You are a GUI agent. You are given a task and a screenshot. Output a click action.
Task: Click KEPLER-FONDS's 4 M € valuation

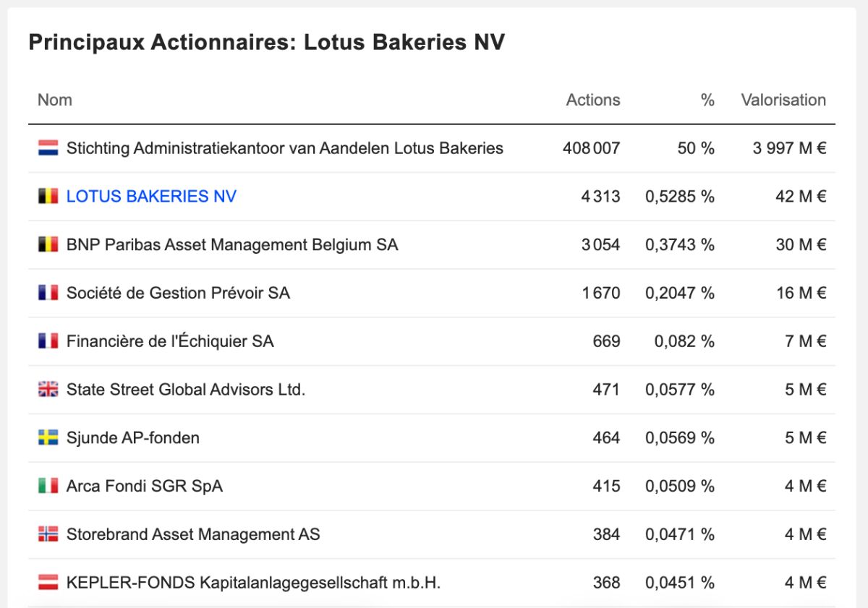click(805, 582)
